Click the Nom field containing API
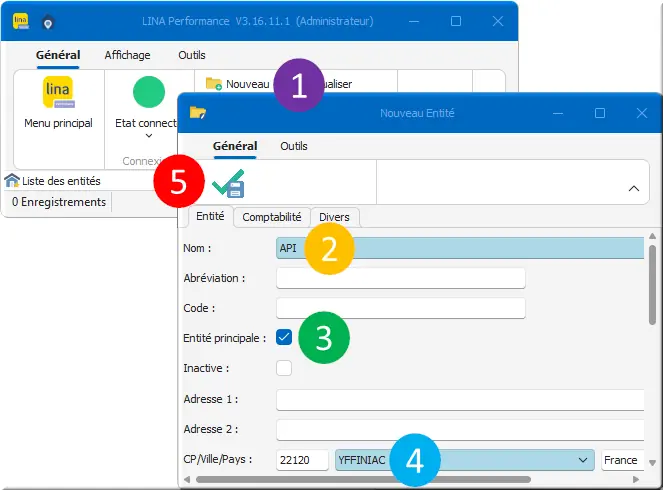Viewport: 663px width, 490px height. tap(460, 248)
